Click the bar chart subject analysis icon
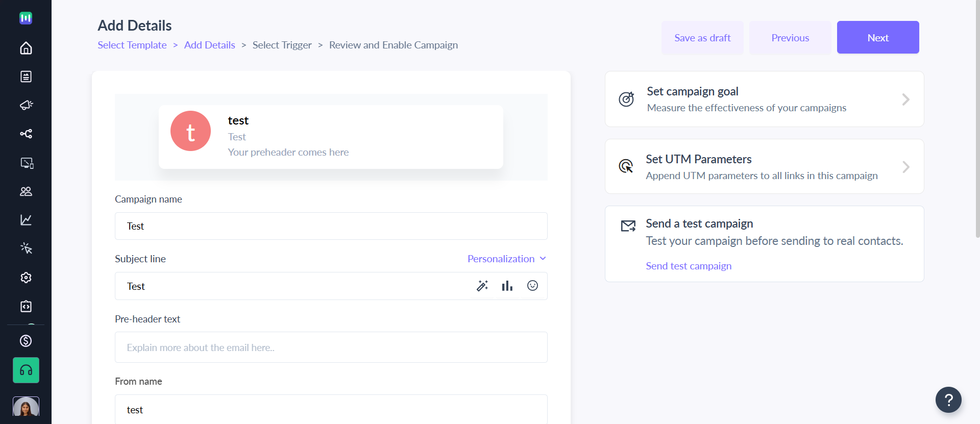Viewport: 980px width, 424px height. pyautogui.click(x=507, y=286)
